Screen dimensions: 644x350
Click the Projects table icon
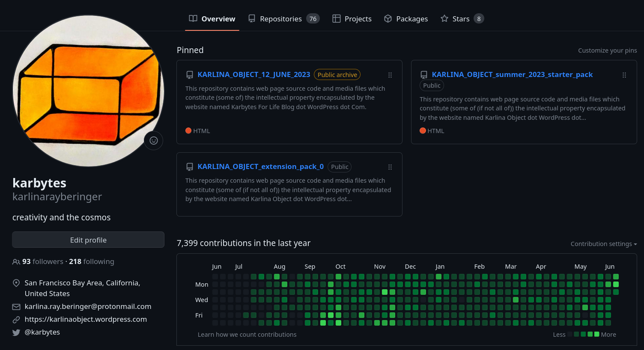pyautogui.click(x=337, y=18)
